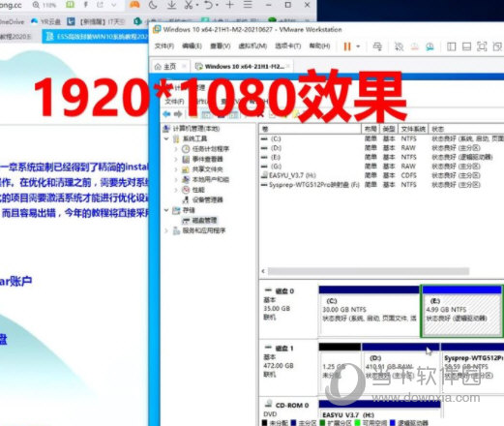Click the browser zoom 110% magnifier icon
Viewport: 504px width, 426px height.
tap(36, 5)
